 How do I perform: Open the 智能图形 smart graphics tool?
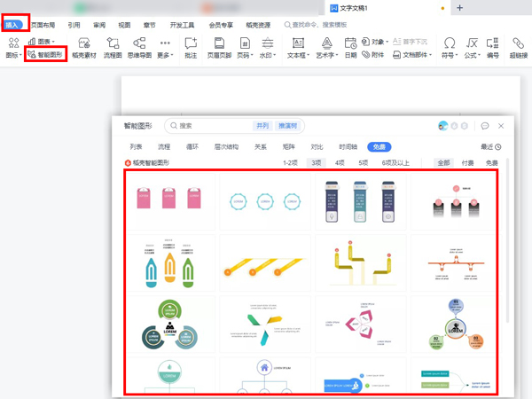(x=46, y=55)
